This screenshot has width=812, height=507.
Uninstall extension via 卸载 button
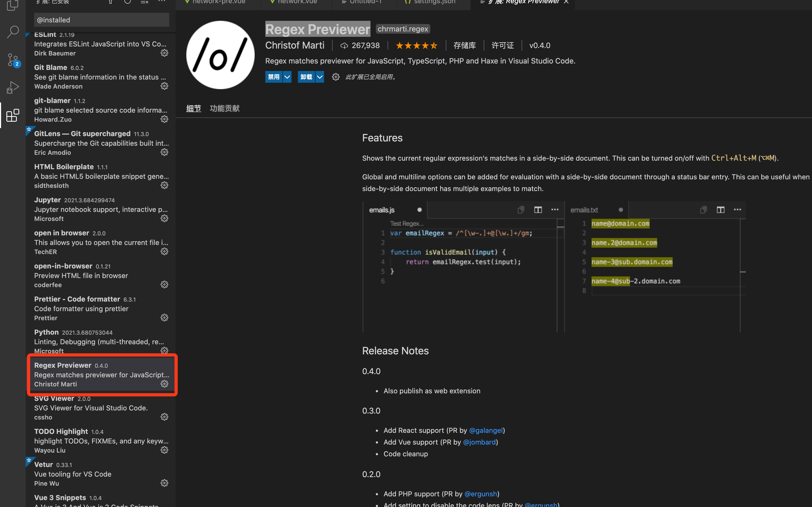(306, 77)
